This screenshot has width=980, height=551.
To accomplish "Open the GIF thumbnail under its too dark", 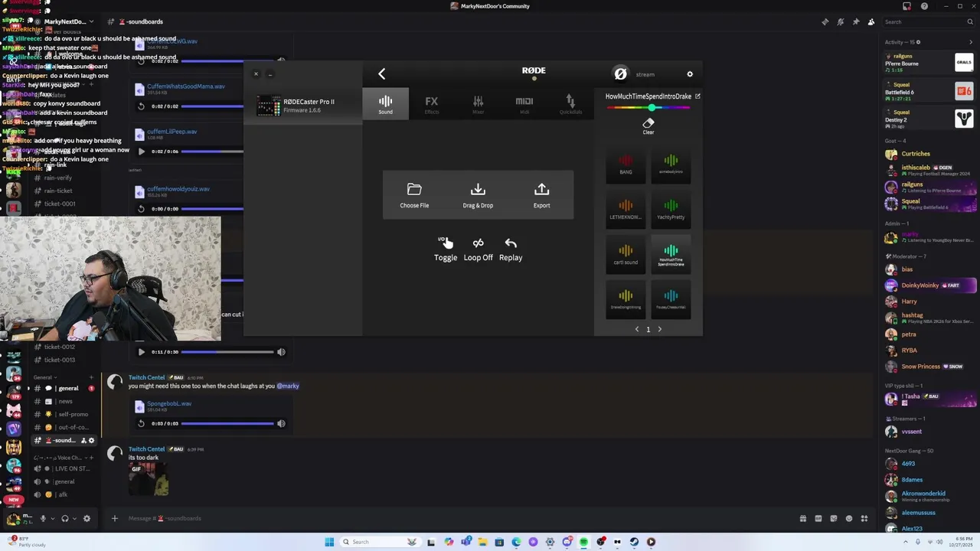I will coord(149,479).
